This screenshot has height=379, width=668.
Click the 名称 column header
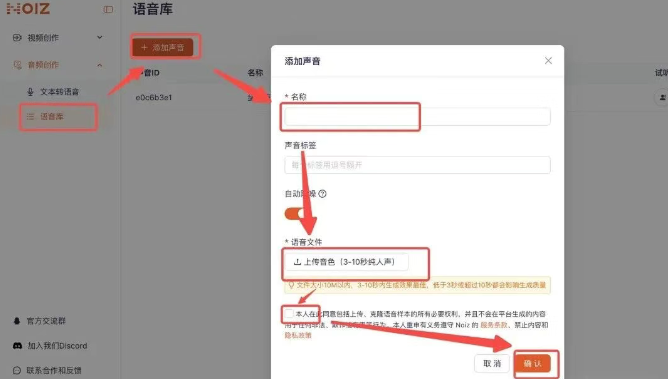coord(255,73)
